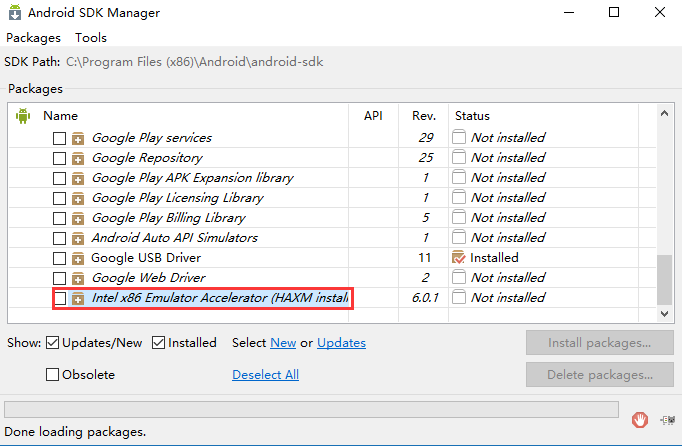Viewport: 682px width, 446px height.
Task: Click the Not installed icon for Google Play Billing Library
Action: coord(458,217)
